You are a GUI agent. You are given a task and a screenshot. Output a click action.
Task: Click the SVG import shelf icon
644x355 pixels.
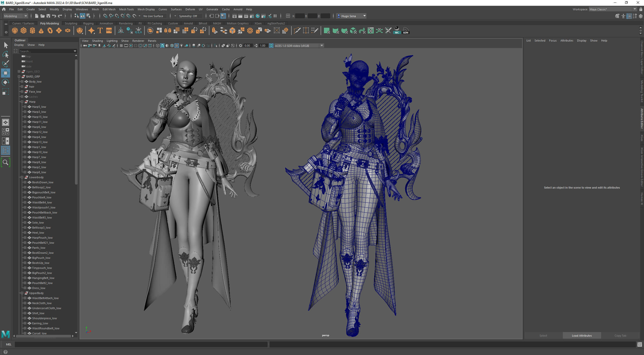pos(109,31)
